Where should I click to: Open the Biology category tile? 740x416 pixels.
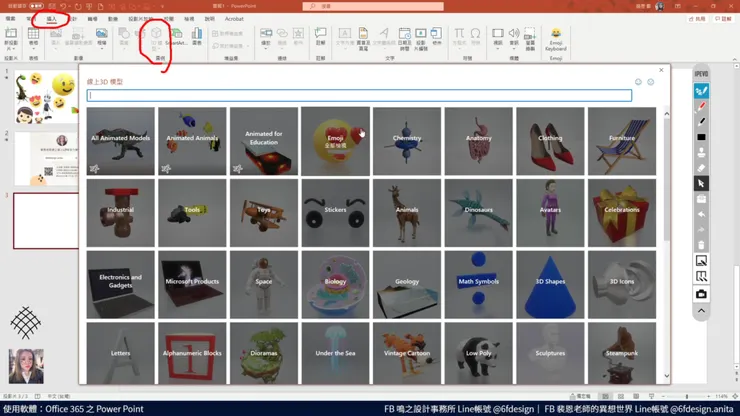(x=335, y=285)
